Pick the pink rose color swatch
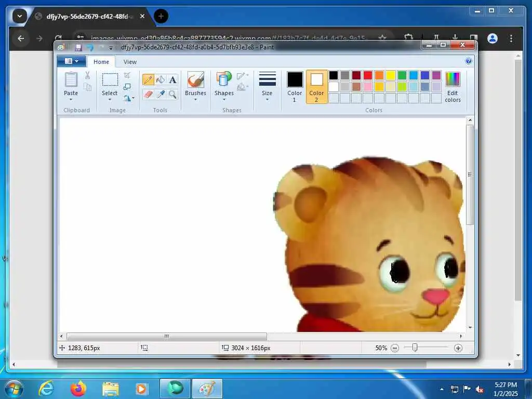 pos(367,87)
